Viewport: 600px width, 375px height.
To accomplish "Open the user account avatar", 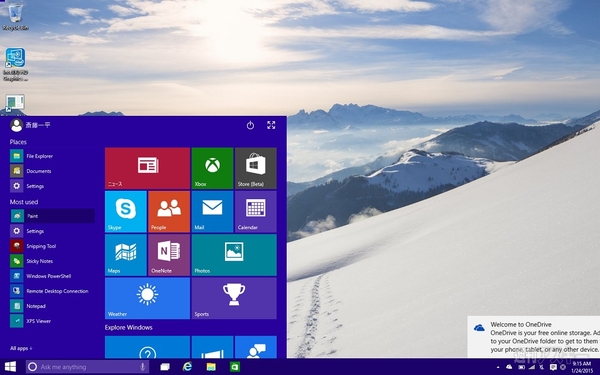I will pyautogui.click(x=16, y=125).
